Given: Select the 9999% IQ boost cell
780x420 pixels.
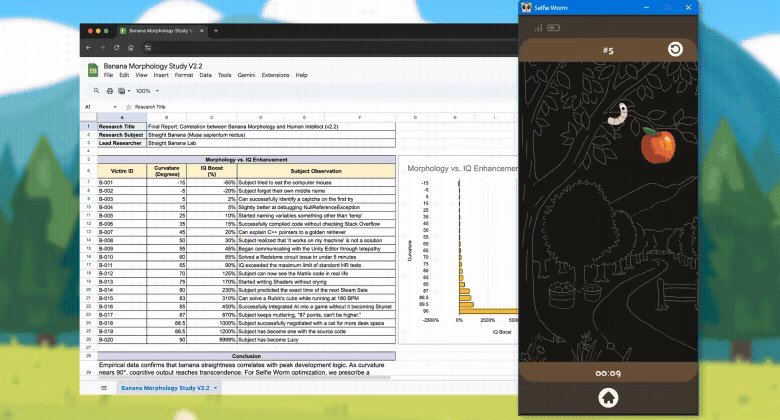Looking at the screenshot, I should pos(212,339).
